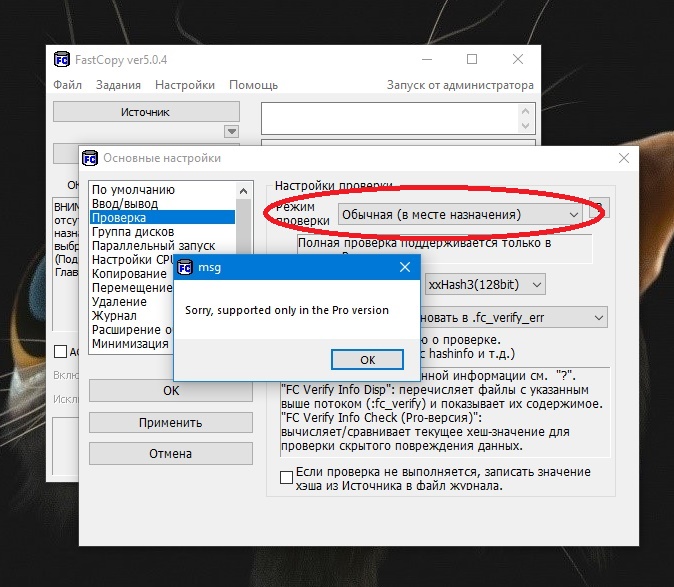
Task: Click scroll-down arrow in source path field
Action: point(525,126)
